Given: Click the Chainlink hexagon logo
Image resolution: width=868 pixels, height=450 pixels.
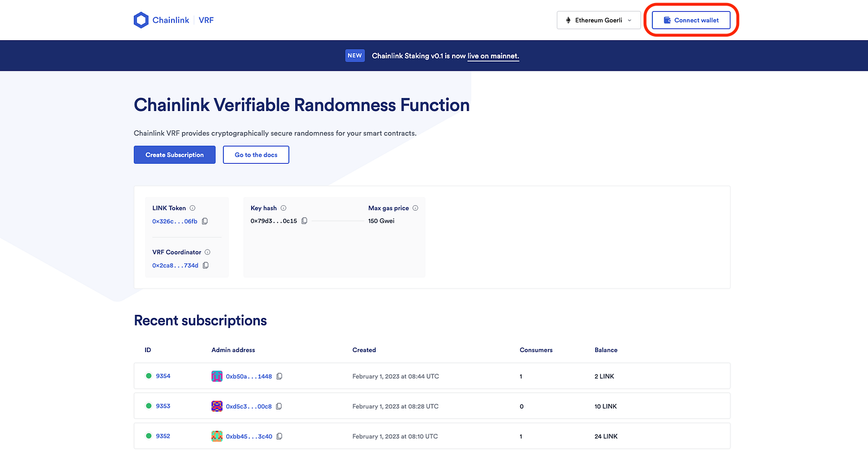Looking at the screenshot, I should click(x=141, y=20).
